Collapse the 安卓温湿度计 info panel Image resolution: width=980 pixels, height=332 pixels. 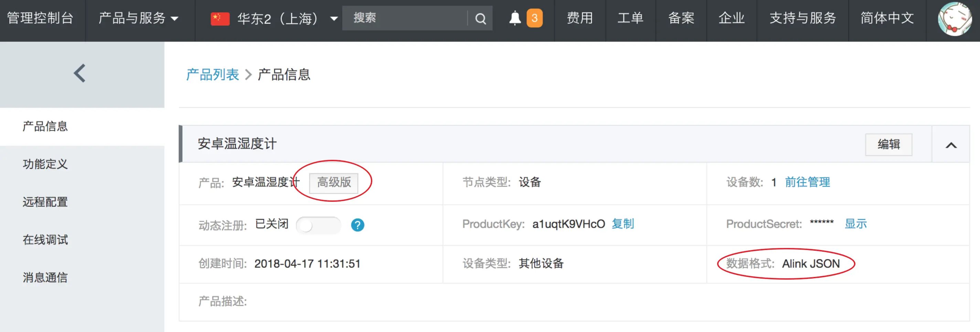(x=951, y=145)
